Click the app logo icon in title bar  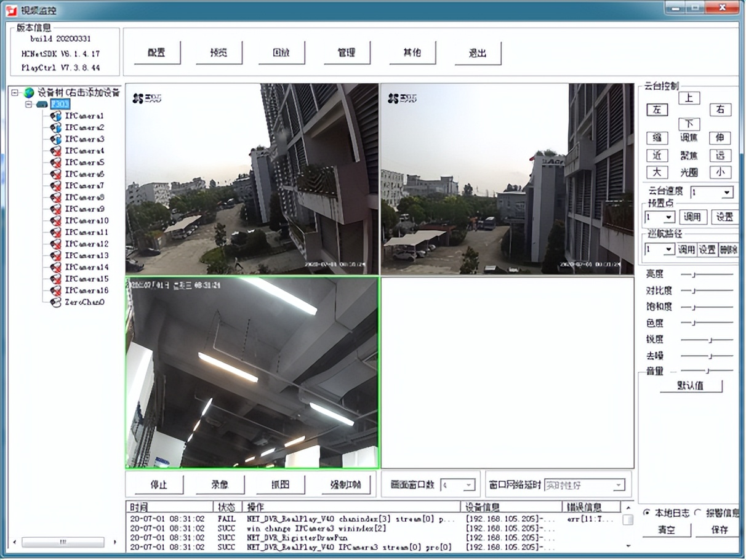click(10, 10)
